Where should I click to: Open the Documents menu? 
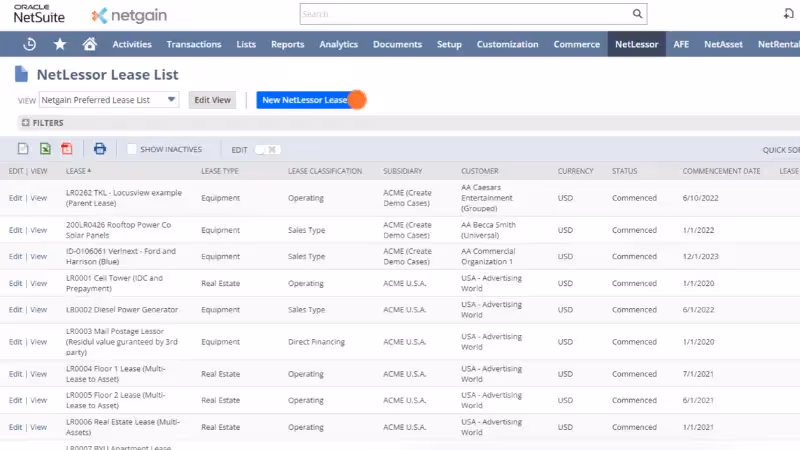pos(397,44)
